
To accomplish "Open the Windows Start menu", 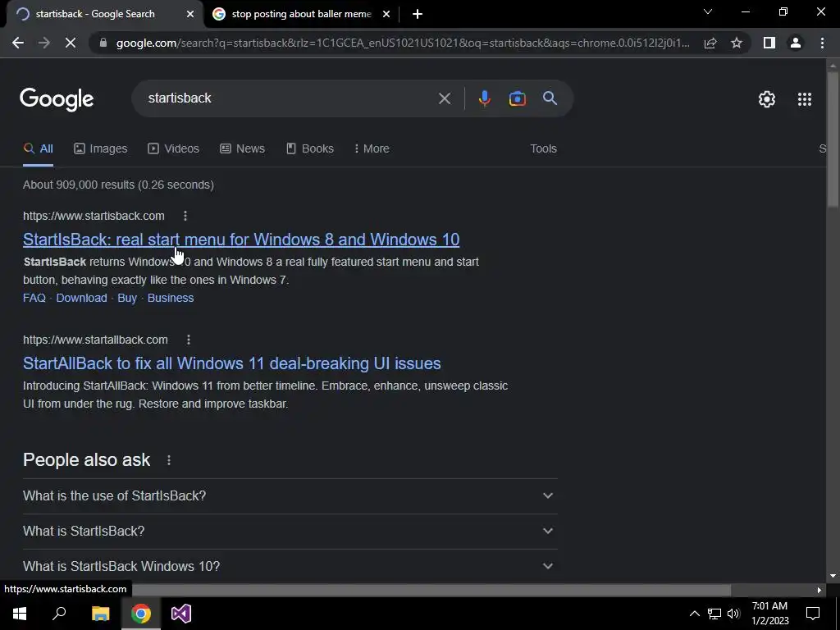I will [20, 614].
